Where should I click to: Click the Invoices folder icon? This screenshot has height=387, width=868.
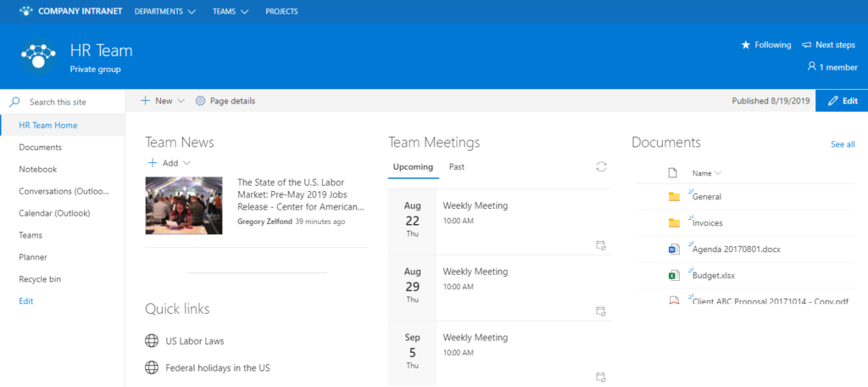(674, 223)
